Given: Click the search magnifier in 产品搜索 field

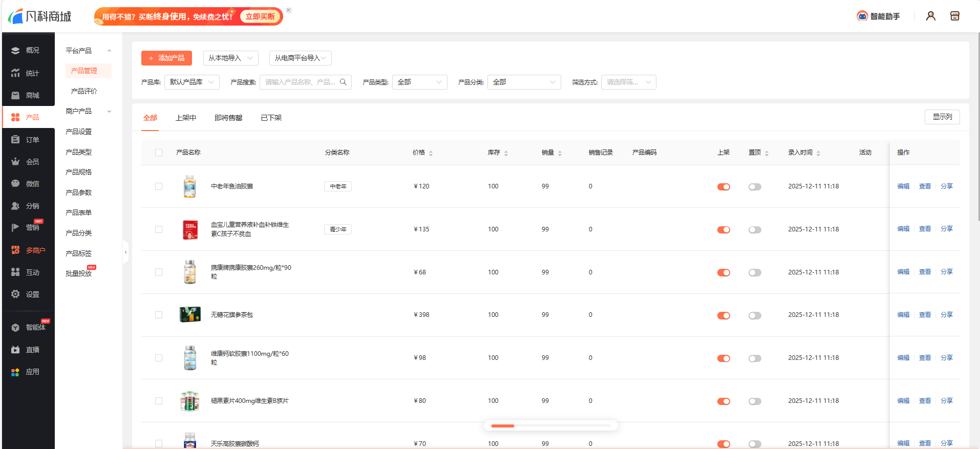Looking at the screenshot, I should (343, 82).
